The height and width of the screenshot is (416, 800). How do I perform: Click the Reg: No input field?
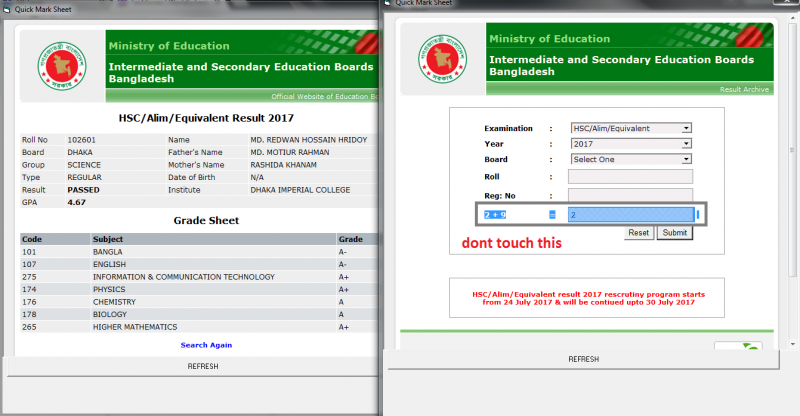(630, 195)
